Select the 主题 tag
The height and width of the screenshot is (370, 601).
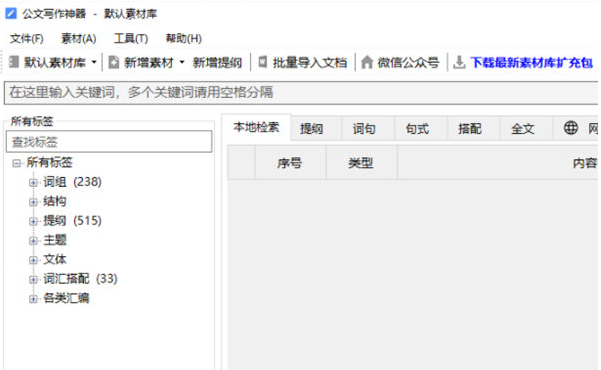coord(55,240)
